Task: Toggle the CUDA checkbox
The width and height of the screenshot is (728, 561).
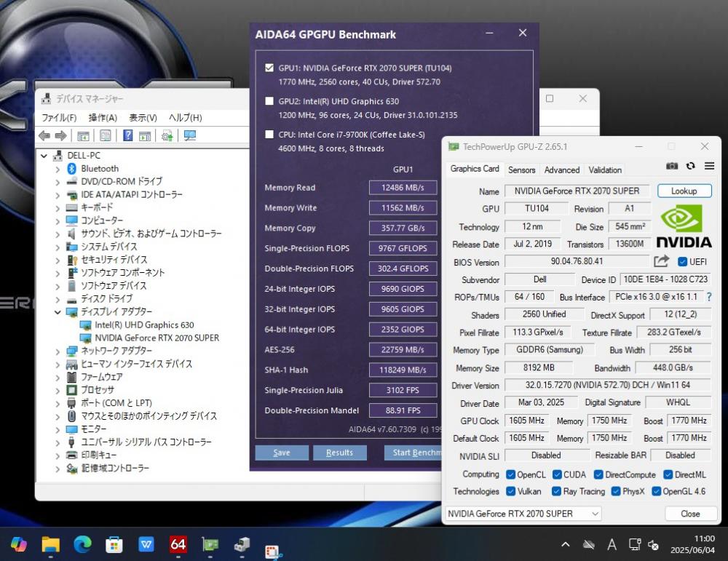Action: 557,474
